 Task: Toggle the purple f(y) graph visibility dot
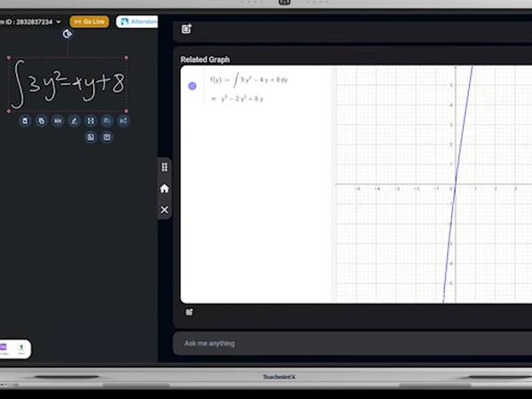192,86
